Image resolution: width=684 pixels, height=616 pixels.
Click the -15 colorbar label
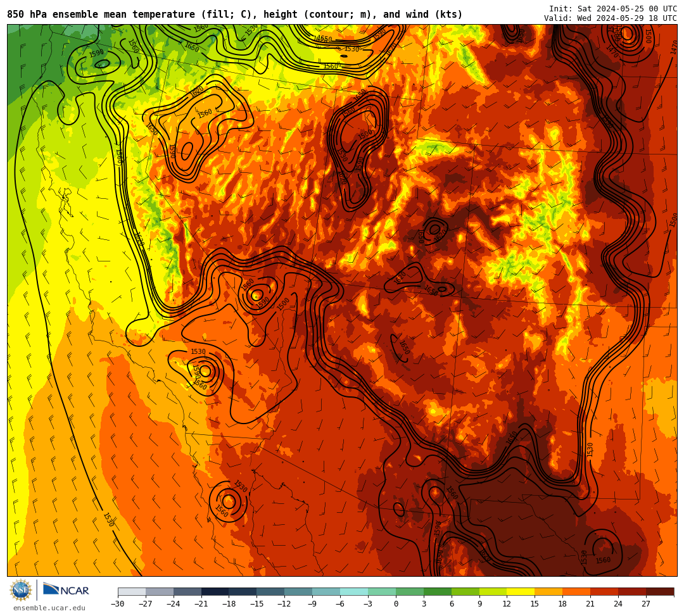[x=257, y=604]
